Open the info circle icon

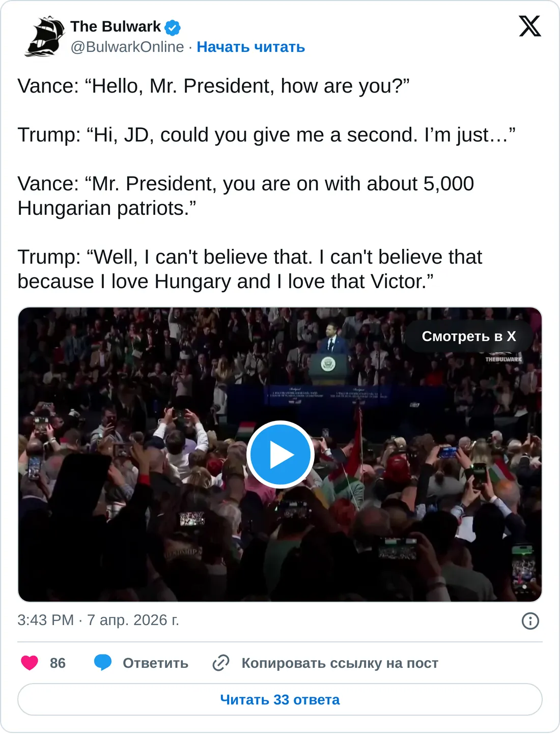tap(530, 620)
